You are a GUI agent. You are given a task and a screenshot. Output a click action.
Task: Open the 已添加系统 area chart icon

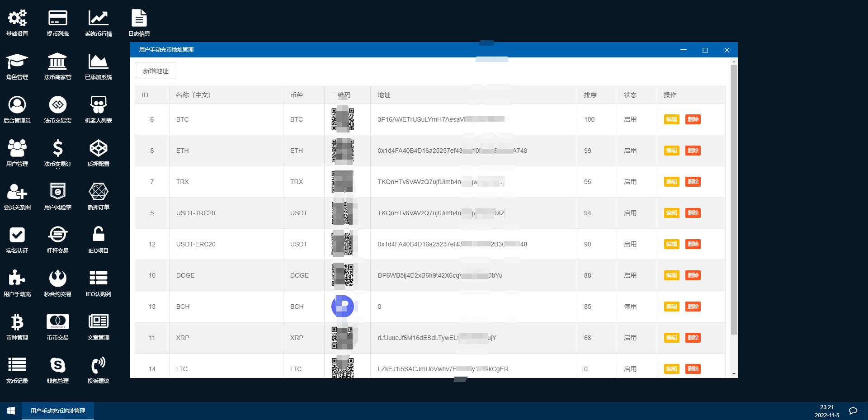pos(99,61)
